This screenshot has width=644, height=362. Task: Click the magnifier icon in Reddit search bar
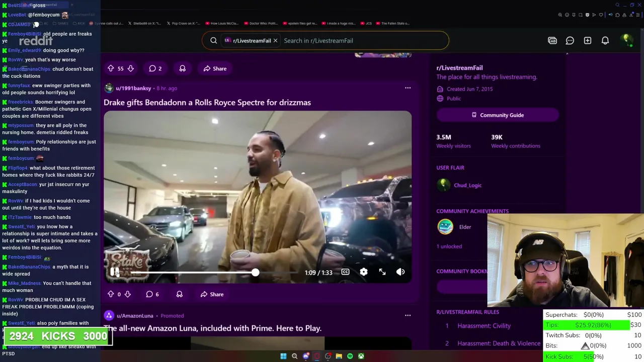tap(214, 41)
